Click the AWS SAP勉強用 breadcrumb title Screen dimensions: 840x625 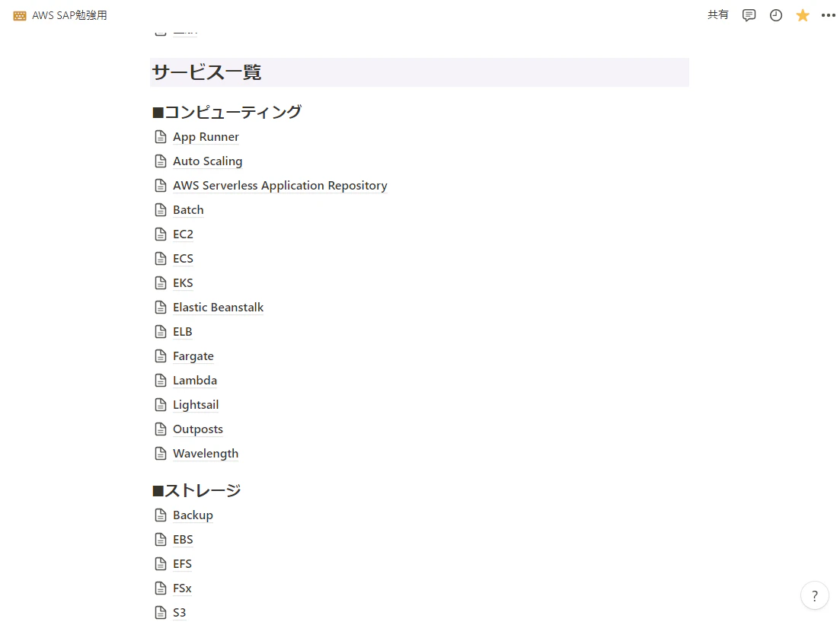click(69, 15)
